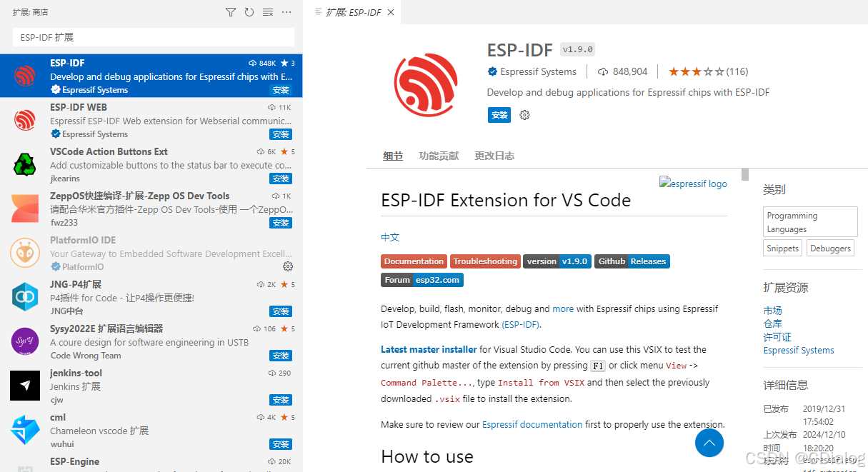
Task: Clear extension search results icon
Action: tap(268, 12)
